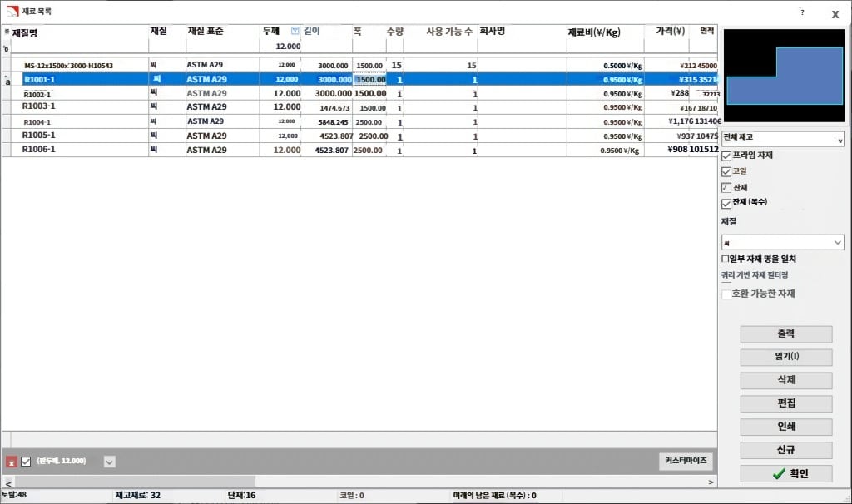Select the R1005-1 material row
This screenshot has height=504, width=852.
[x=359, y=136]
